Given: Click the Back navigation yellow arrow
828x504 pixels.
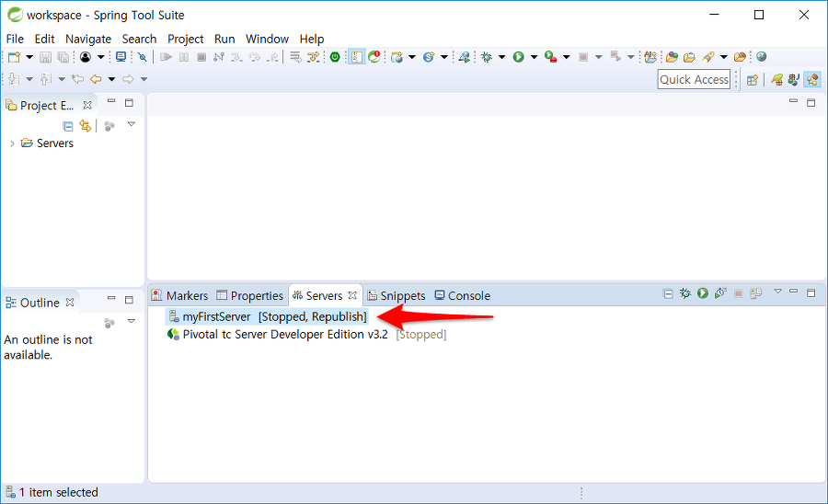Looking at the screenshot, I should pos(96,79).
